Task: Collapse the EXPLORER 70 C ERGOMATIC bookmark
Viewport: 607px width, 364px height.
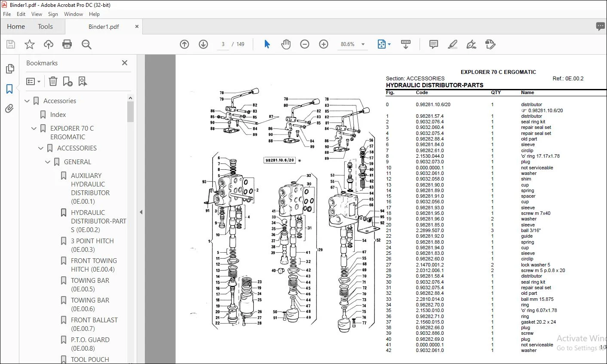Action: point(34,128)
